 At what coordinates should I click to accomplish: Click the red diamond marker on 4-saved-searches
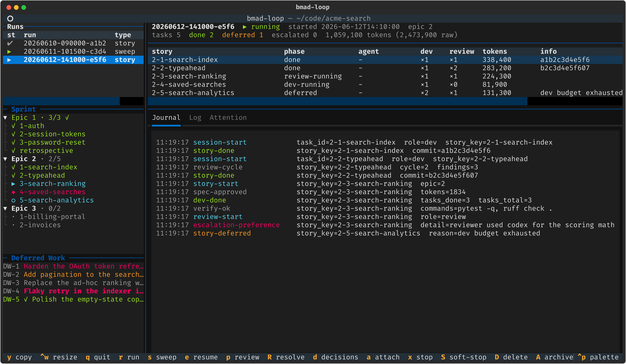pos(13,192)
